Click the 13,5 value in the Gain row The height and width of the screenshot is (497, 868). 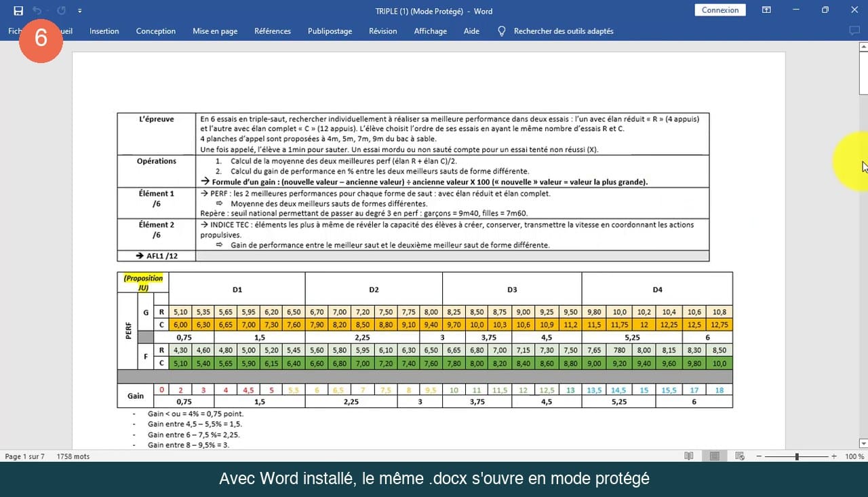click(x=594, y=390)
